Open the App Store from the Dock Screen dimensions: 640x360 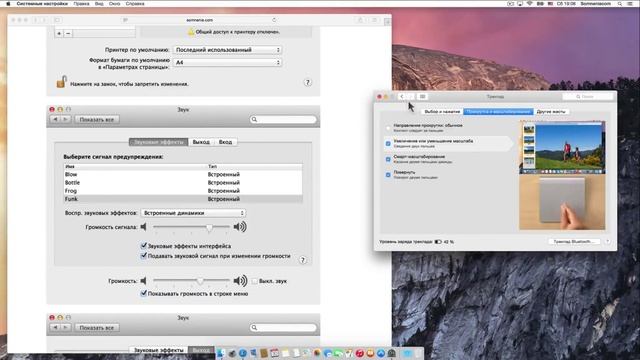(x=381, y=353)
